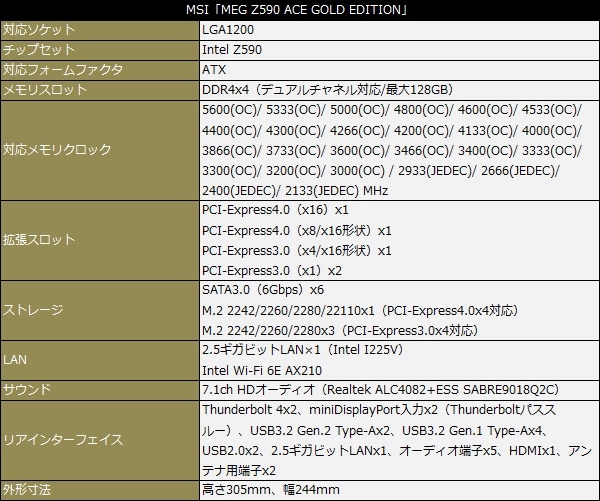
Task: Select the 'LAN' label cell
Action: coord(99,360)
